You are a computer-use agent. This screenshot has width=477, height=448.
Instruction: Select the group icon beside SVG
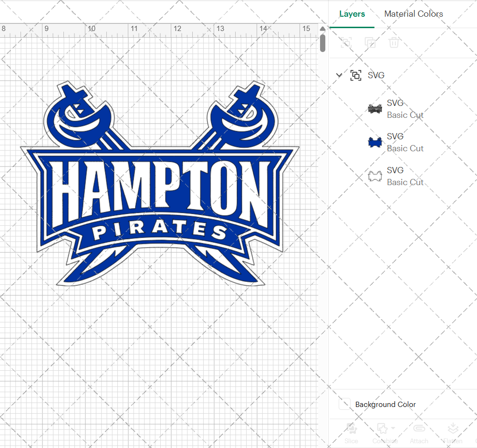click(356, 75)
